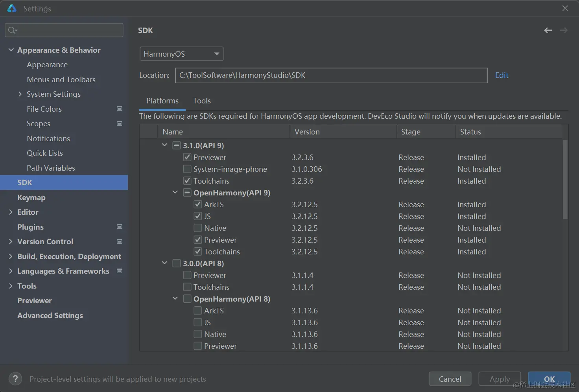Open the Path Variables page
The image size is (579, 392).
(x=51, y=168)
